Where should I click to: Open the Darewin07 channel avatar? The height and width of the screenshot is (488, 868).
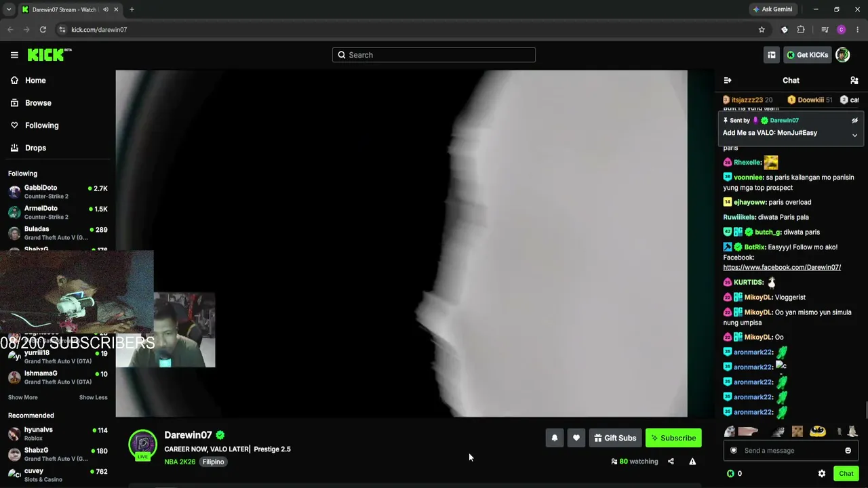click(x=143, y=445)
